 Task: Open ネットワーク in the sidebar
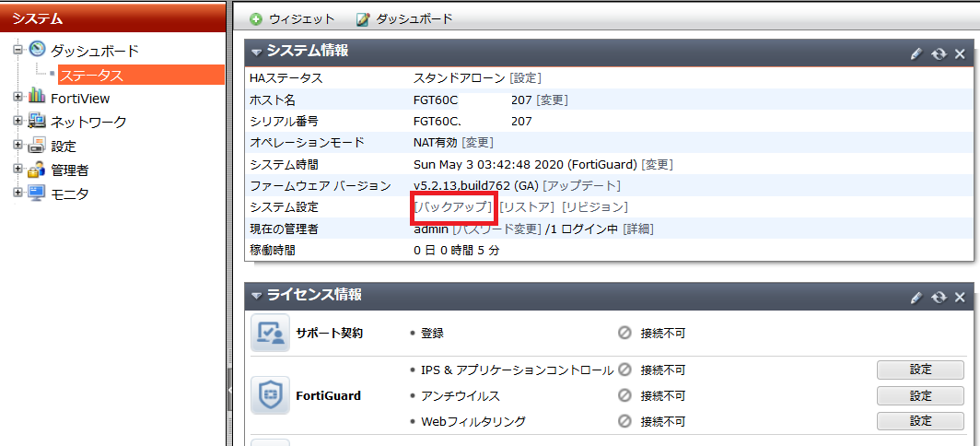click(88, 122)
